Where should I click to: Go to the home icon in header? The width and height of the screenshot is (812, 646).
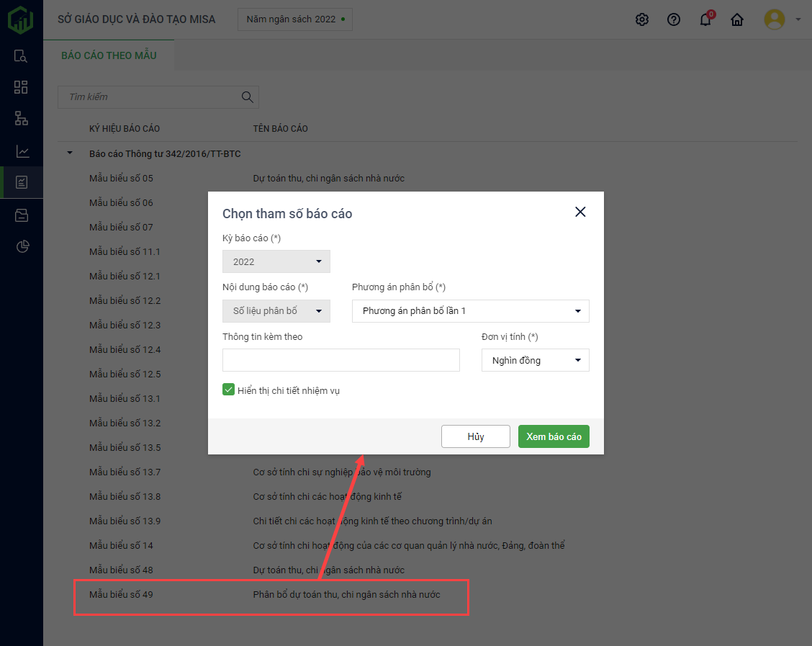737,19
